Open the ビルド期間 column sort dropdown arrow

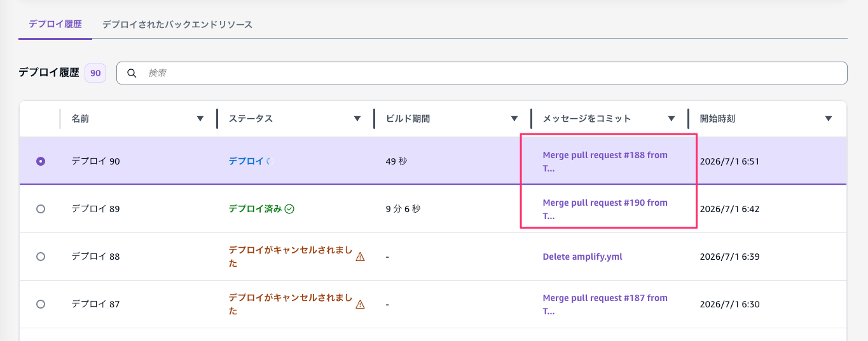(x=514, y=119)
